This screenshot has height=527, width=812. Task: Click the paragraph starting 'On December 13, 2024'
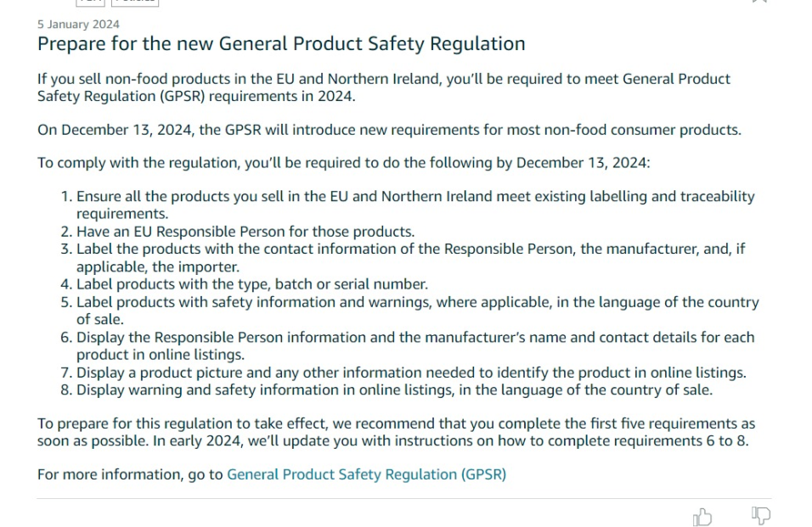click(x=389, y=129)
